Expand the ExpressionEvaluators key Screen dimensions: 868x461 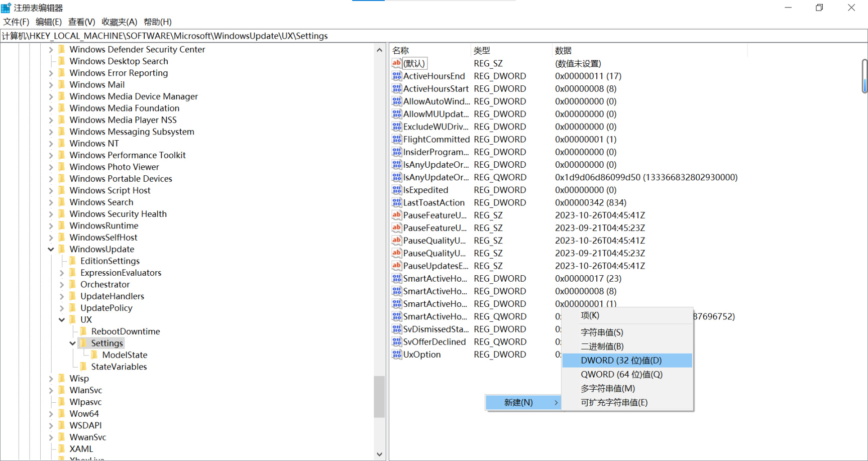click(x=62, y=273)
